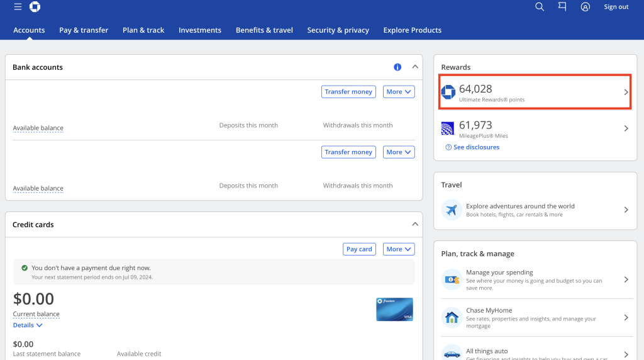Open the profile user icon
The width and height of the screenshot is (644, 360).
[586, 7]
